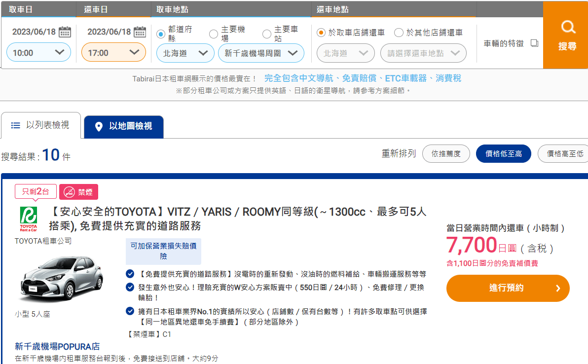
Task: Click the 只剩2台 availability badge
Action: point(36,191)
